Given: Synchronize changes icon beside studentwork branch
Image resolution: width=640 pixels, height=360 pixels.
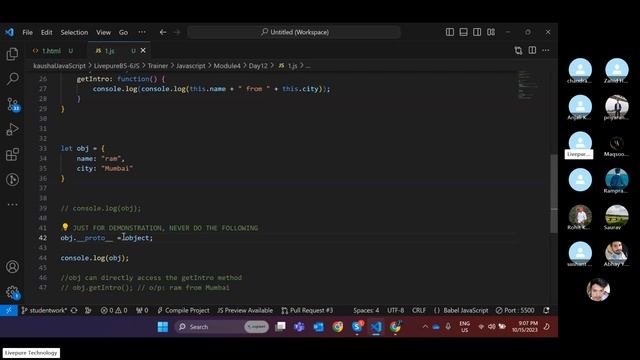Looking at the screenshot, I should [x=74, y=311].
